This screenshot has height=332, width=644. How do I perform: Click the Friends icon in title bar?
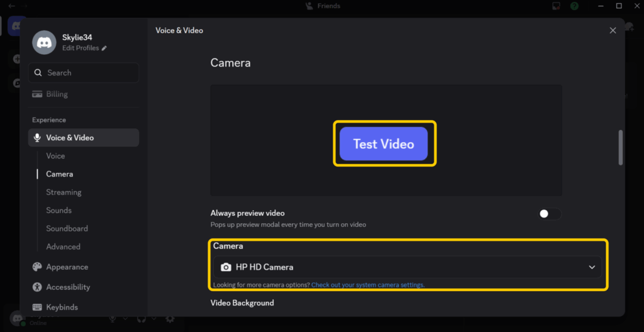[309, 6]
